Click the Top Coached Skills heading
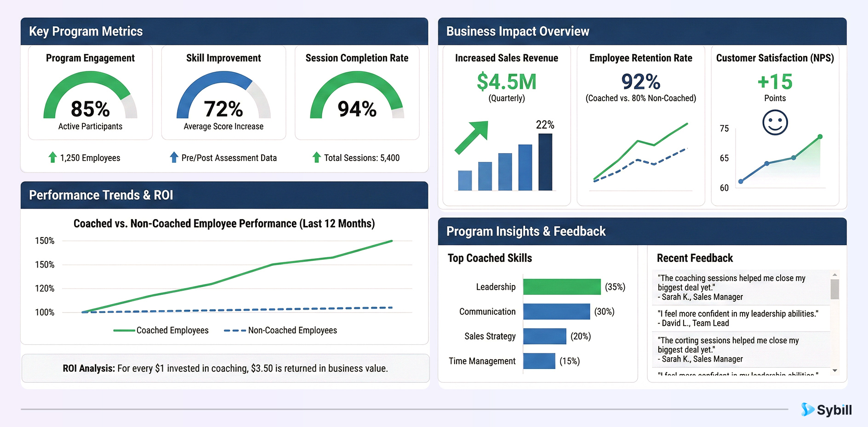Screen dimensions: 868x427 pyautogui.click(x=490, y=258)
